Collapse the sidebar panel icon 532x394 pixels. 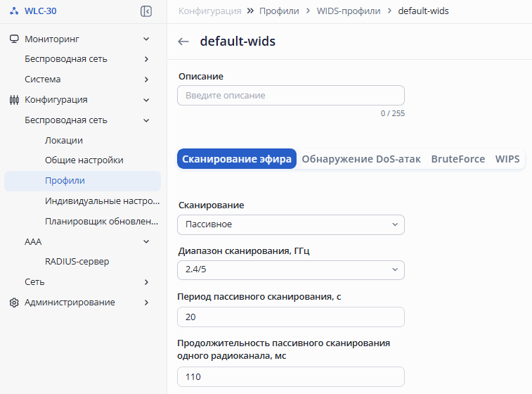click(146, 11)
